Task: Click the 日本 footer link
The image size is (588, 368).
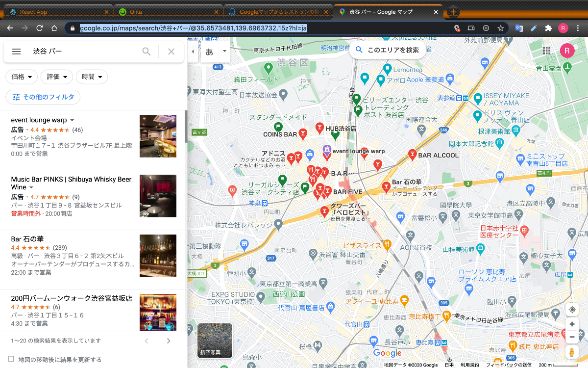Action: pos(449,365)
